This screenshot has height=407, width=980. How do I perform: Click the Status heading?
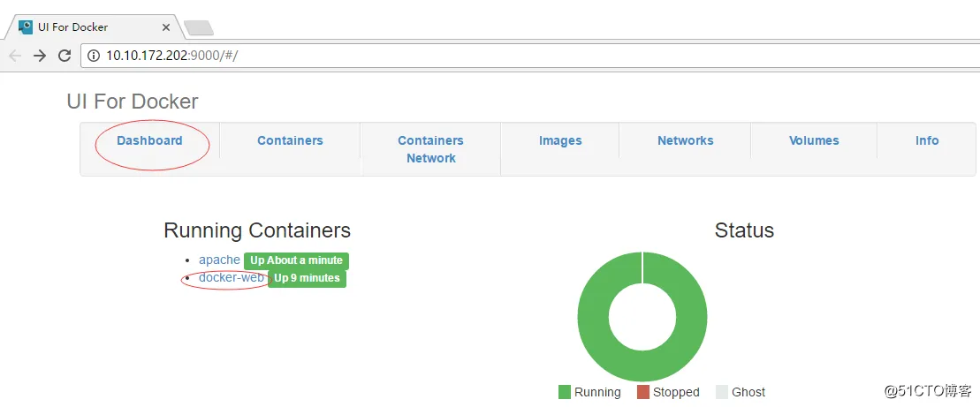(744, 230)
